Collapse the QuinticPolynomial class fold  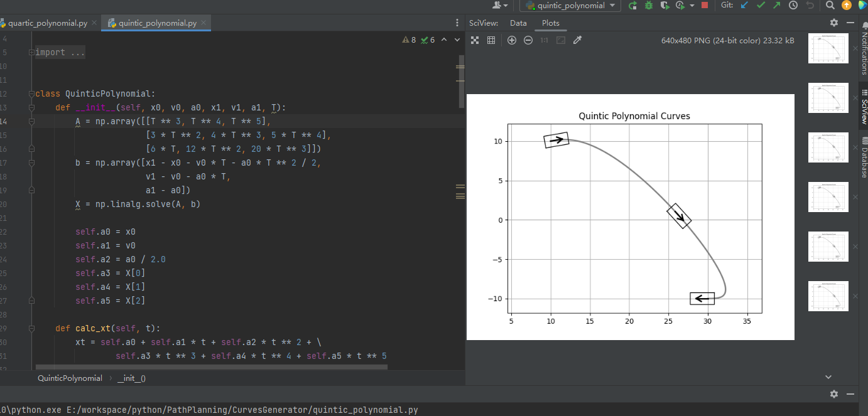[x=31, y=94]
